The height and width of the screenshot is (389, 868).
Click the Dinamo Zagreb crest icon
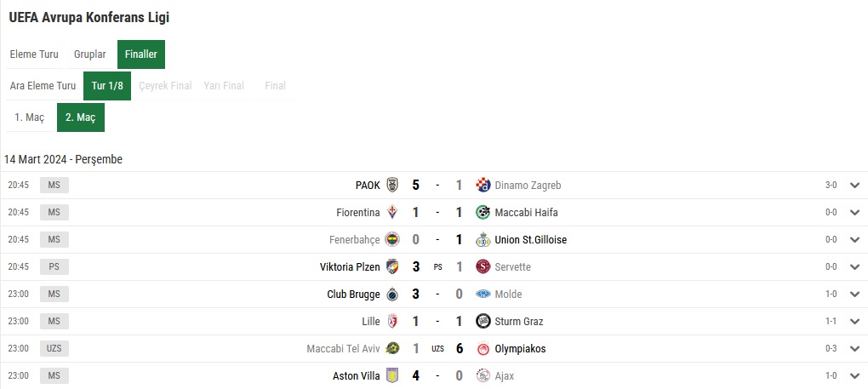point(483,185)
